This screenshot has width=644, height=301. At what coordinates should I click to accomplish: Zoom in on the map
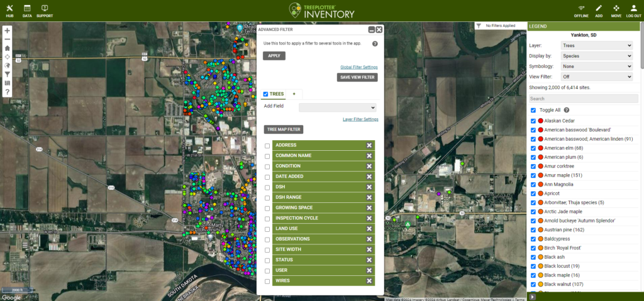[x=8, y=30]
